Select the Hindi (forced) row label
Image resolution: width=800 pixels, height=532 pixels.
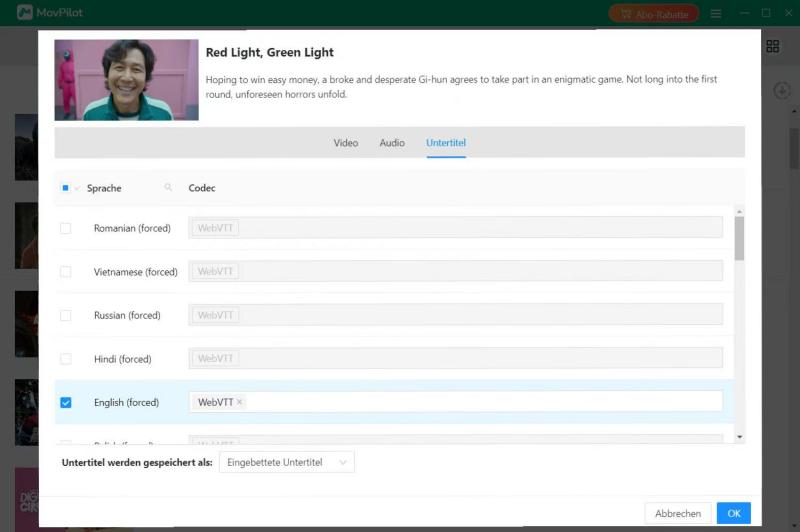coord(122,359)
